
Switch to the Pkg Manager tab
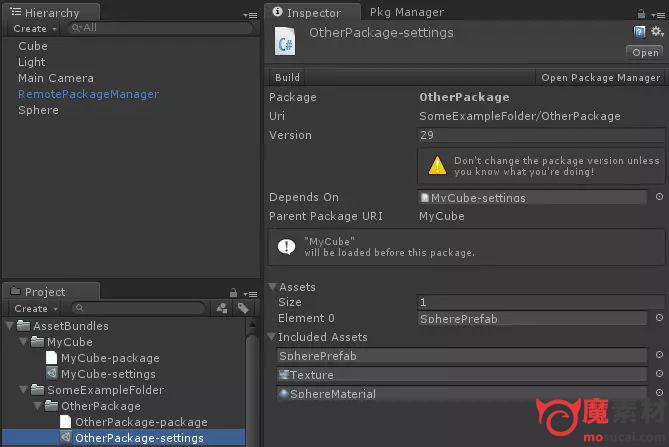coord(407,12)
